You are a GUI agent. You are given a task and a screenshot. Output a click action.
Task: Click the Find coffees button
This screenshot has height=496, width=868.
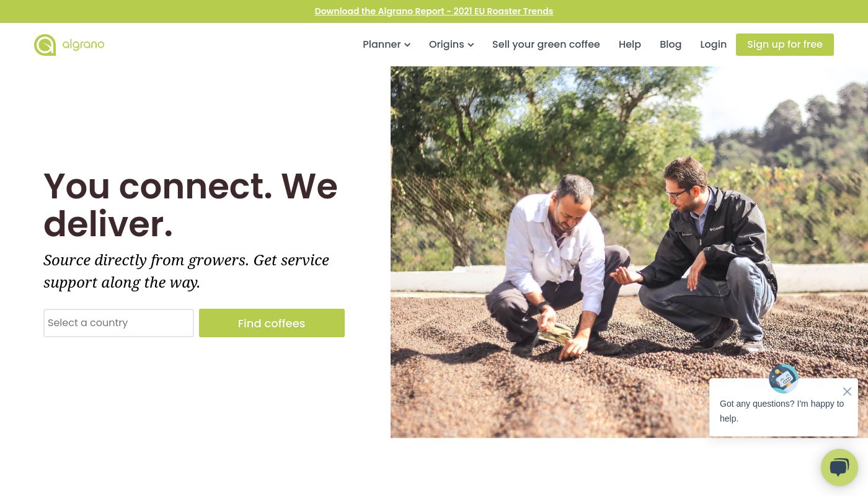click(x=272, y=323)
